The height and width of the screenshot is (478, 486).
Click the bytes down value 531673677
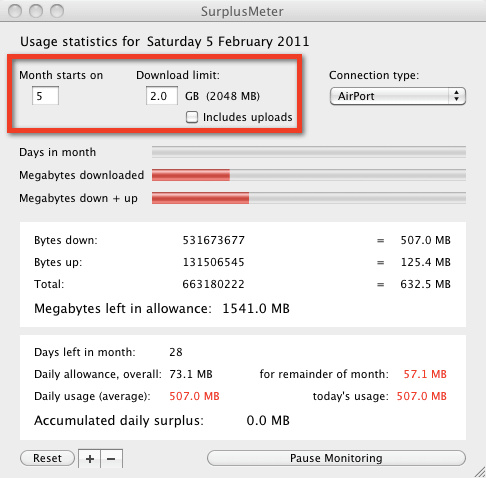(x=213, y=240)
